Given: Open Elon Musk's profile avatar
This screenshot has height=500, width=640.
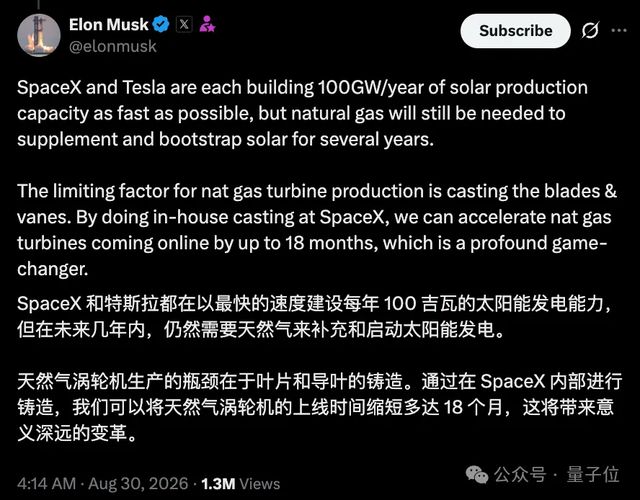Looking at the screenshot, I should point(39,35).
